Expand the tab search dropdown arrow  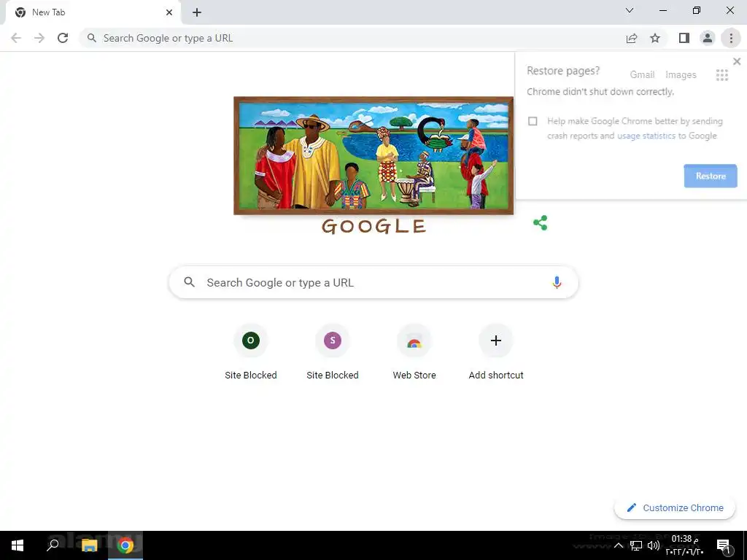pyautogui.click(x=630, y=10)
